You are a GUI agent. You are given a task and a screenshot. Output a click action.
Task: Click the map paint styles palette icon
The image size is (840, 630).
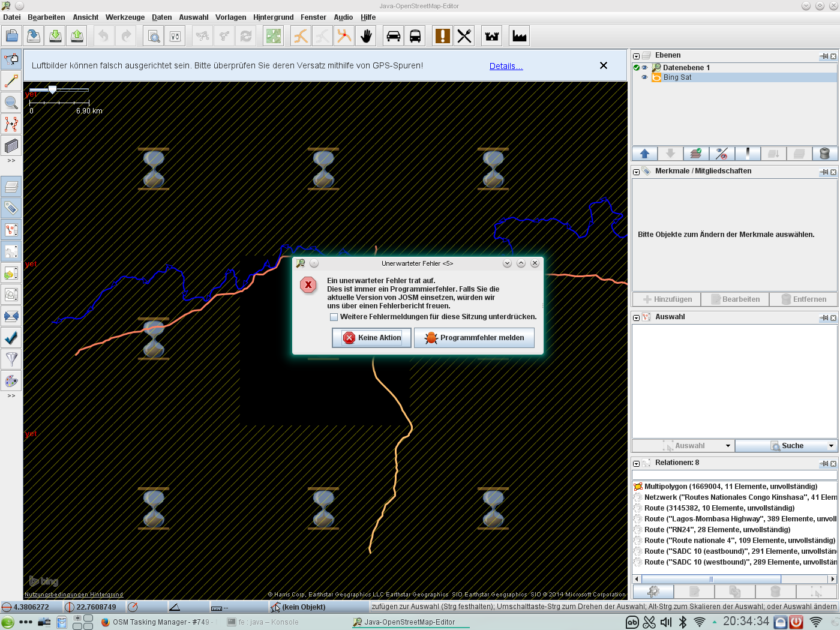(x=11, y=381)
